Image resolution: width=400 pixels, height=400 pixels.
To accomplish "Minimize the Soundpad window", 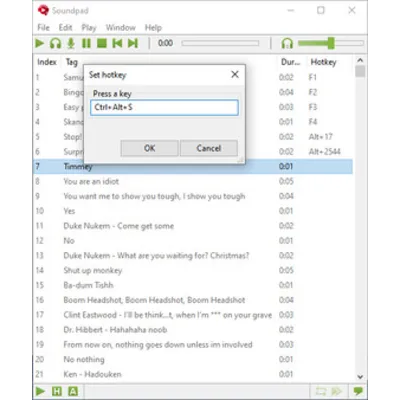I will point(291,10).
